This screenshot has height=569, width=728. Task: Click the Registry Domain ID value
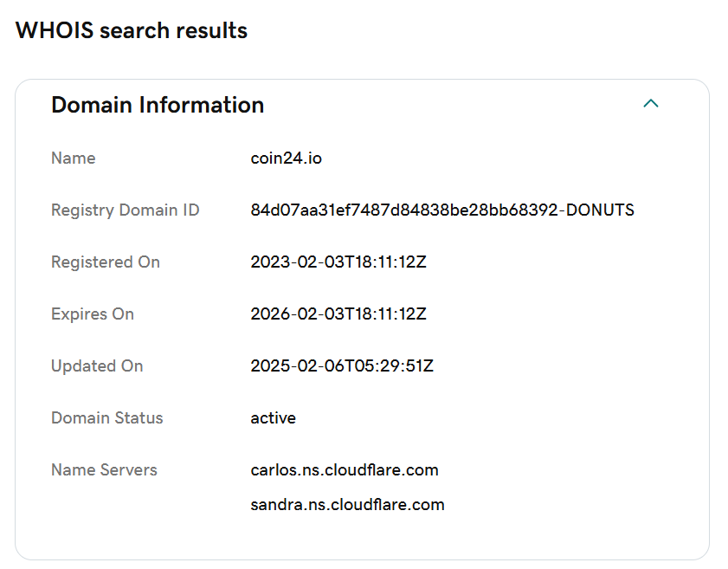[442, 210]
